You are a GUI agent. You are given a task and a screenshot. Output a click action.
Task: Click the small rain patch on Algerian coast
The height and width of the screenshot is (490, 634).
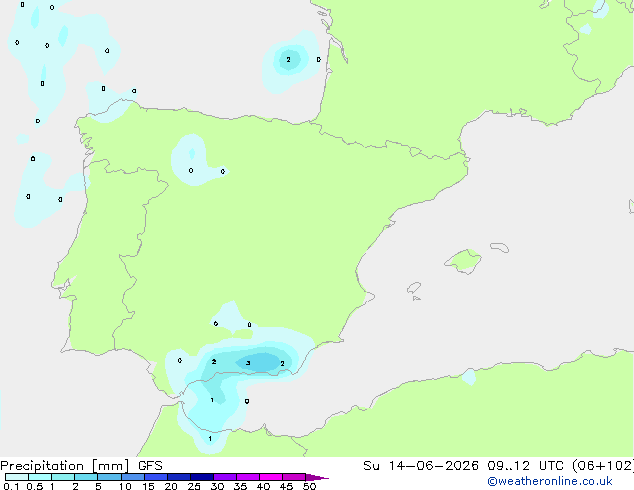tap(469, 376)
